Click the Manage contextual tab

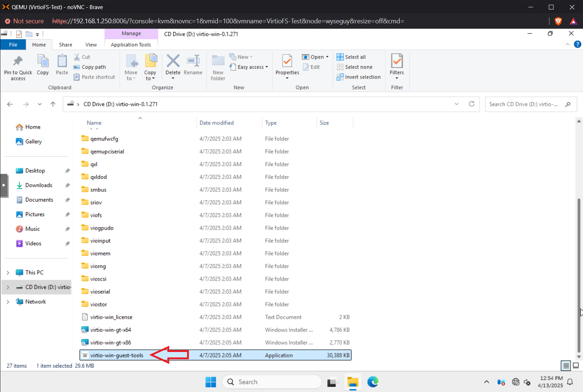click(x=131, y=33)
